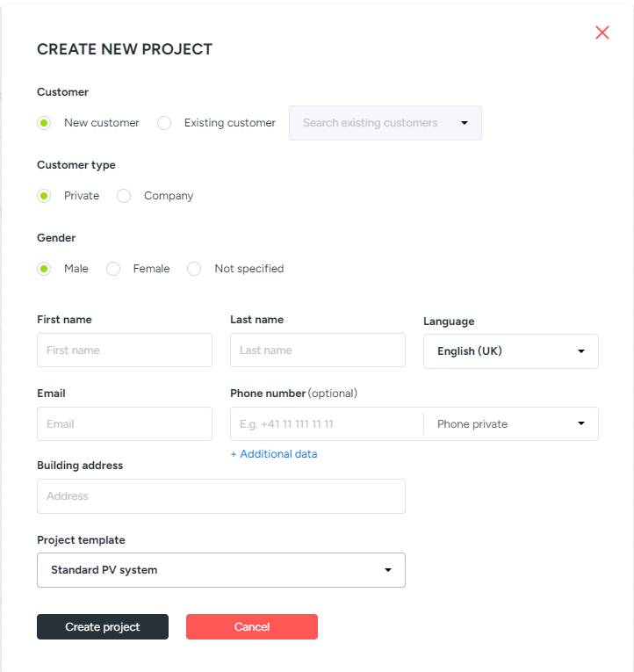
Task: Close the Create New Project dialog
Action: coord(602,33)
